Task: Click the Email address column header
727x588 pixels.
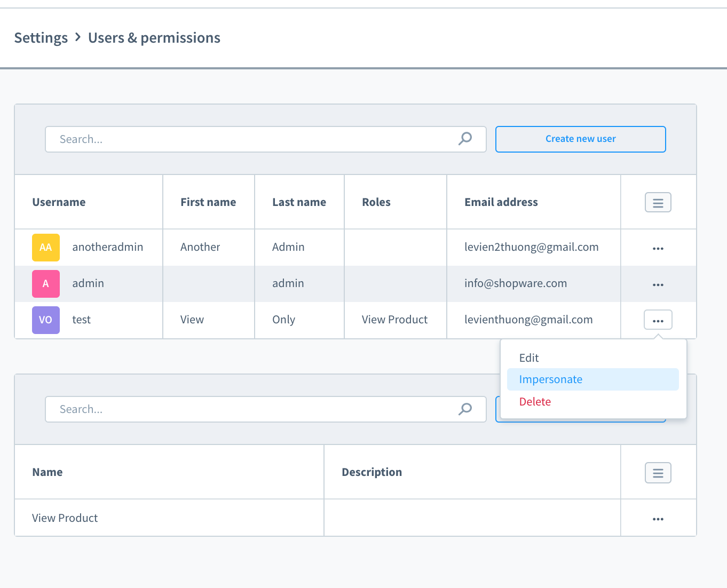Action: click(x=501, y=202)
